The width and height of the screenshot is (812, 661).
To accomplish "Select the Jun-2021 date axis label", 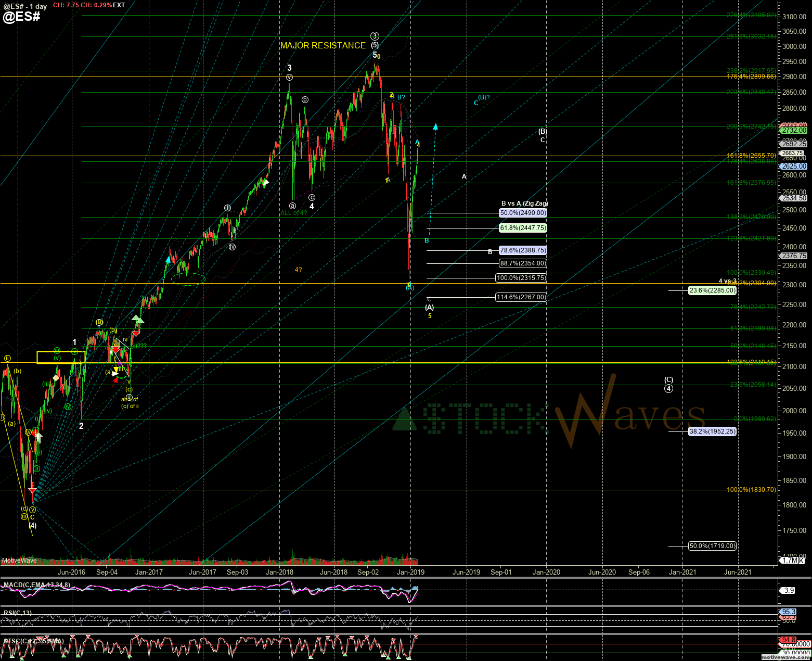I will coord(737,572).
